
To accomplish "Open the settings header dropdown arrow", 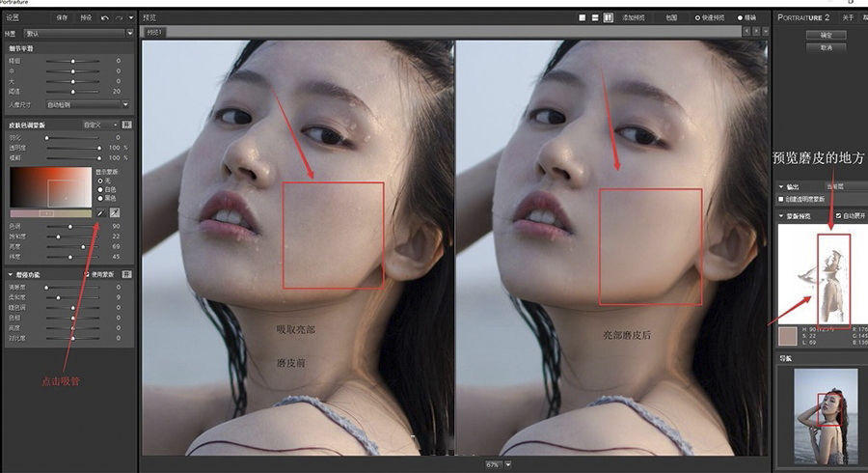I will click(x=131, y=17).
